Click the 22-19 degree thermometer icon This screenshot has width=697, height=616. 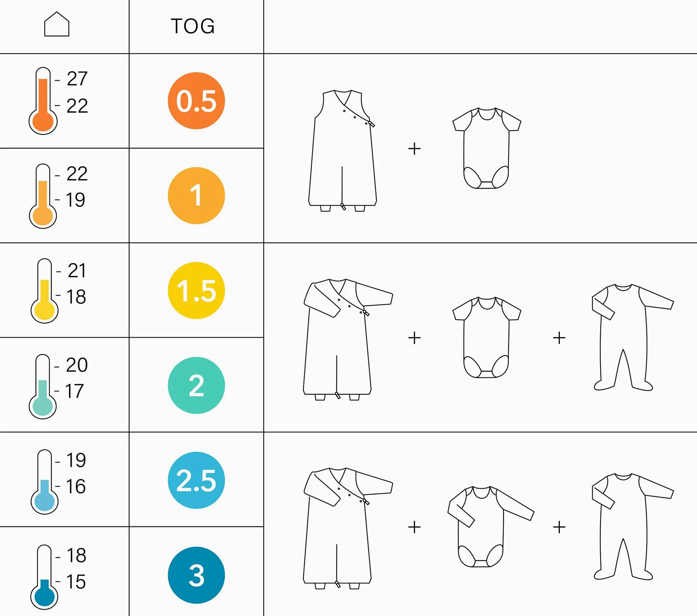click(43, 196)
